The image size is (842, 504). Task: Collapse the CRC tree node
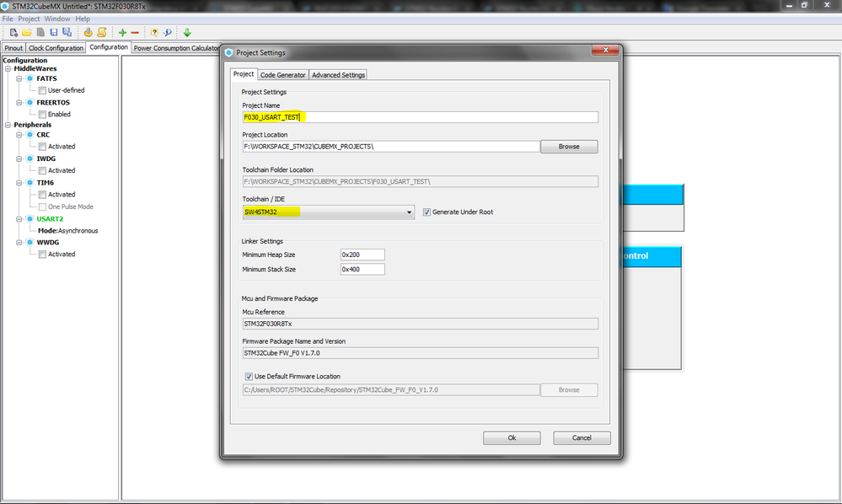coord(19,135)
